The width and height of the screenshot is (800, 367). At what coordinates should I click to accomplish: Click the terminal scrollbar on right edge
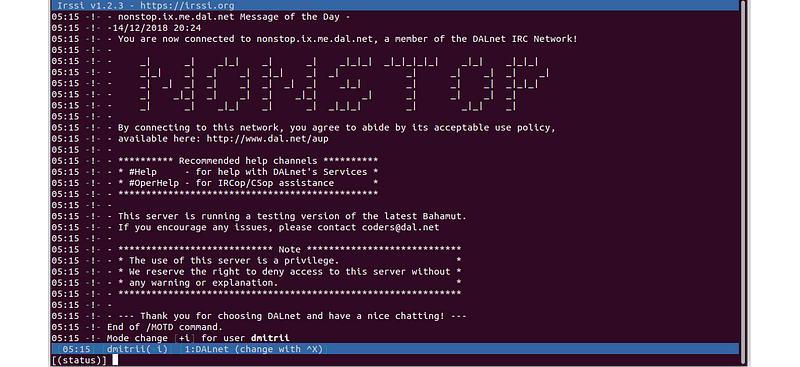743,183
